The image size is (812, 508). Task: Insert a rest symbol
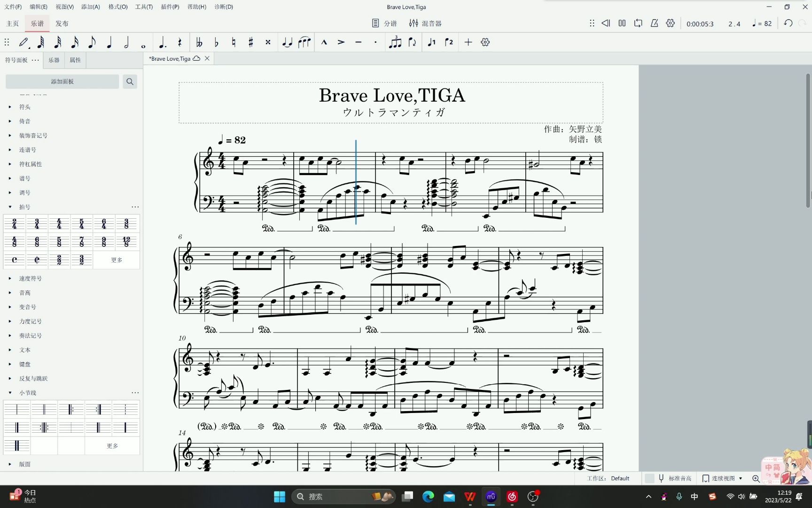[x=180, y=42]
